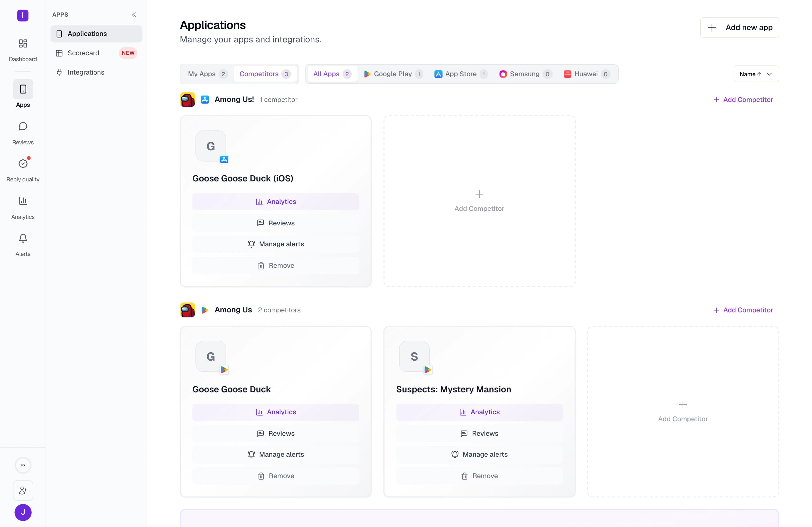The height and width of the screenshot is (527, 812).
Task: Click the infinity icon button
Action: click(23, 465)
